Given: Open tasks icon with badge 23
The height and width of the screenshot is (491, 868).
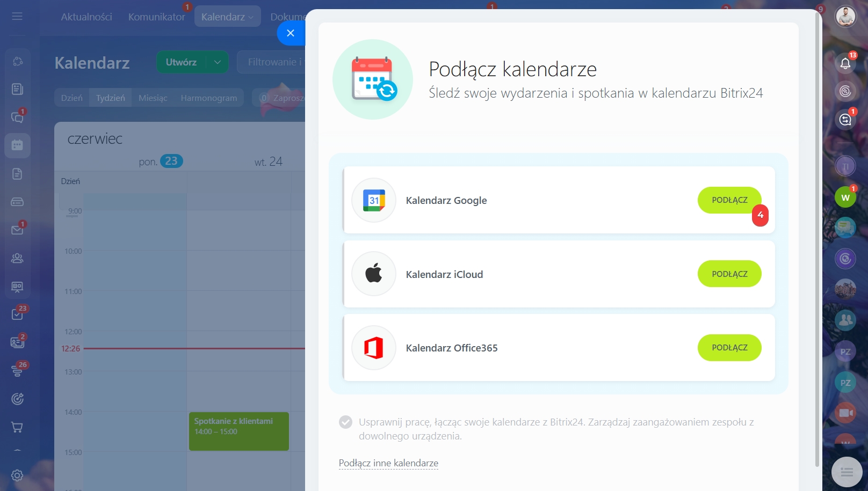Looking at the screenshot, I should tap(17, 314).
